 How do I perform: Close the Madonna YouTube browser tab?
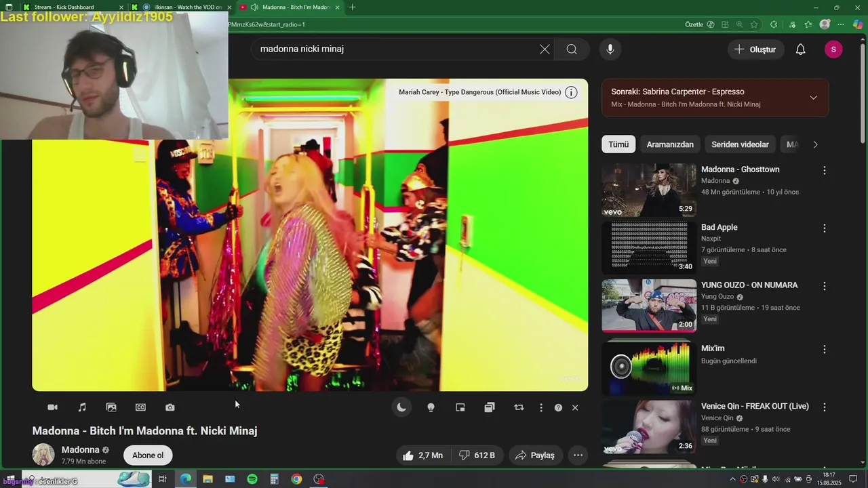(x=337, y=7)
